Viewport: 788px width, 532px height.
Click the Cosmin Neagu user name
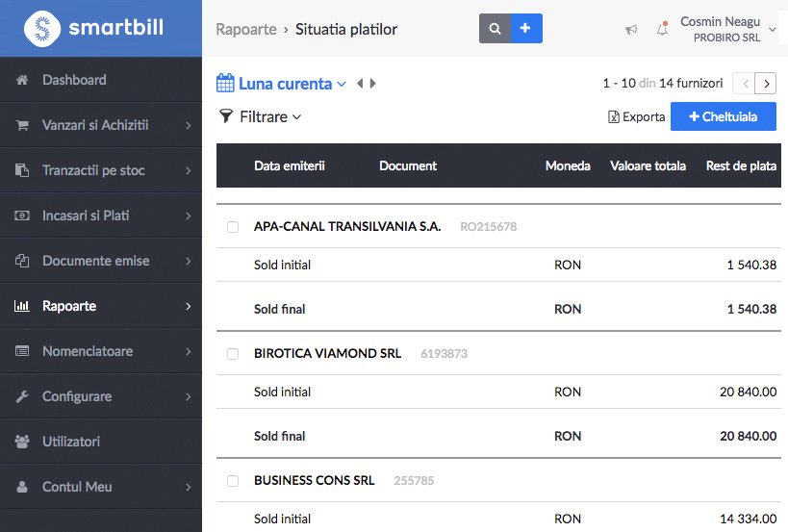(720, 21)
